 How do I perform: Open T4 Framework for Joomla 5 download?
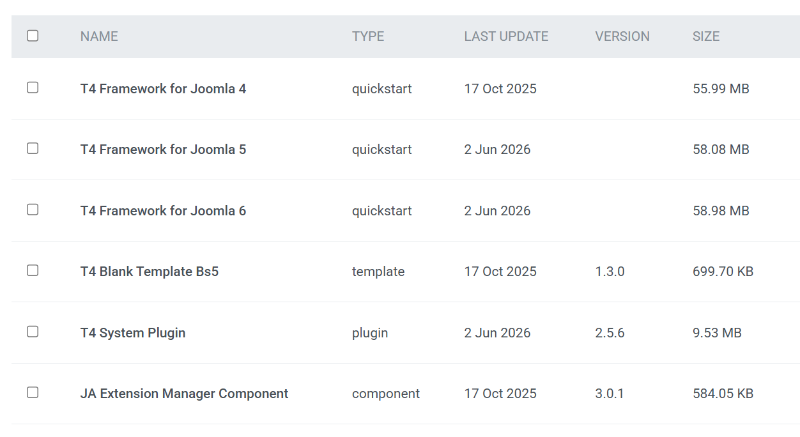tap(163, 149)
